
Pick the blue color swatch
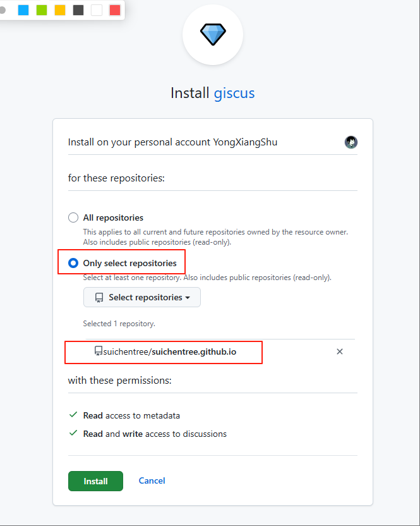click(x=23, y=10)
